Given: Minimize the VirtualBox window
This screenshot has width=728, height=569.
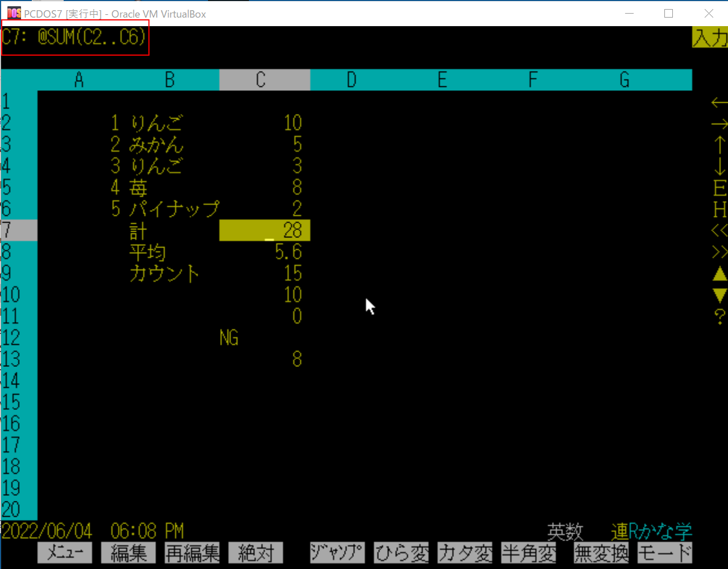Looking at the screenshot, I should (x=629, y=13).
